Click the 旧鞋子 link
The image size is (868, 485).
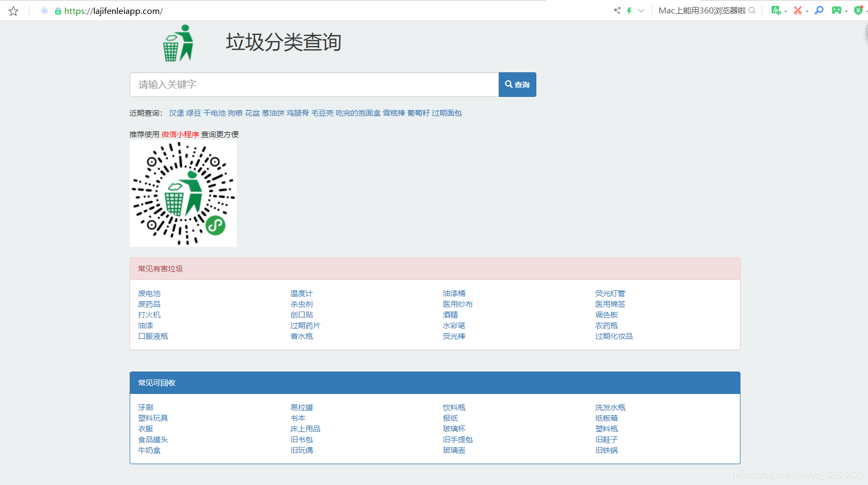click(607, 439)
